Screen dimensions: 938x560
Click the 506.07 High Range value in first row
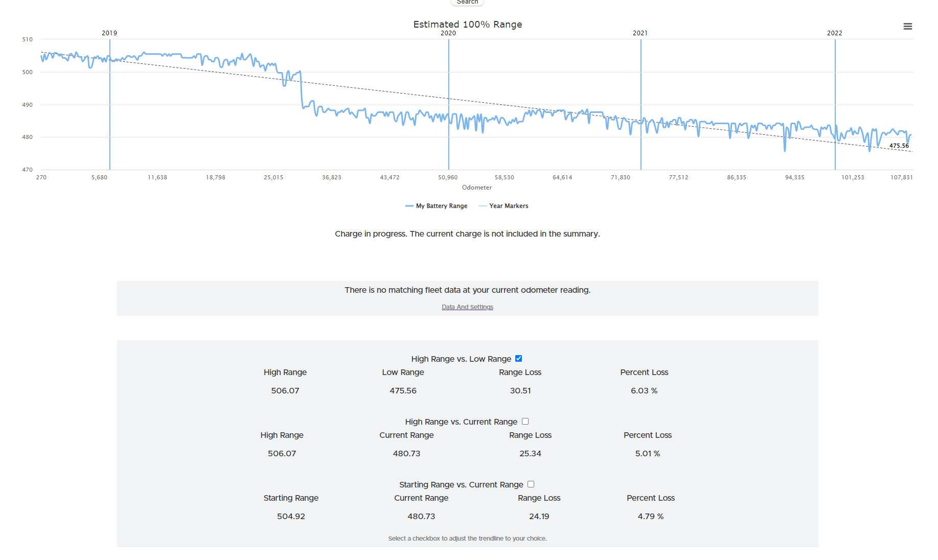285,390
